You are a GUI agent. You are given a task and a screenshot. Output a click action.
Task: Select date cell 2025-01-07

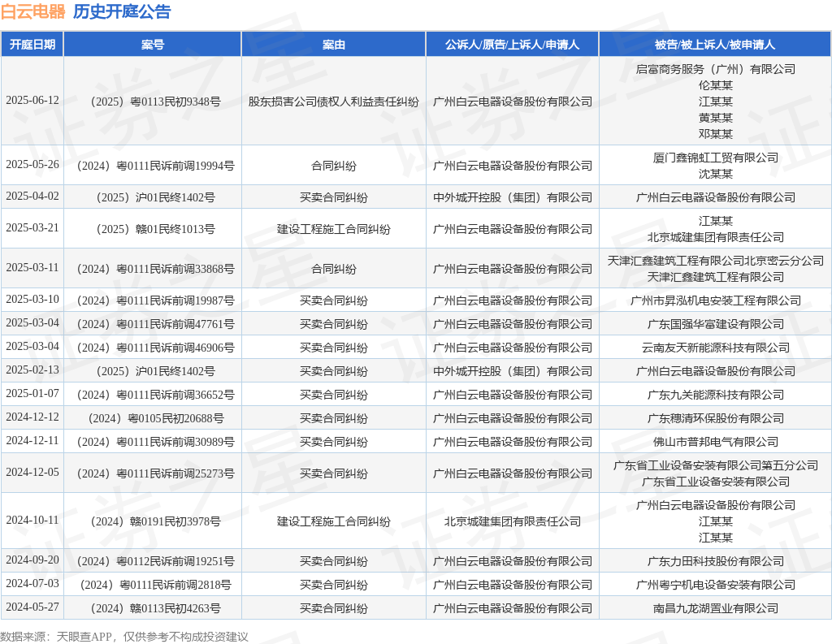point(32,394)
